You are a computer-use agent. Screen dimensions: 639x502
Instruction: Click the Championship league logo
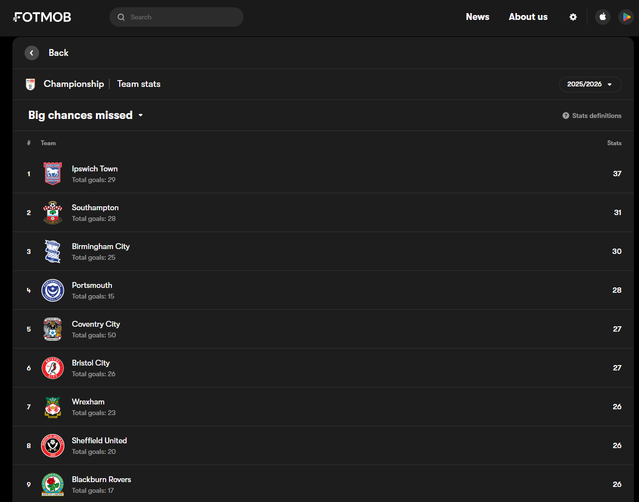(30, 84)
